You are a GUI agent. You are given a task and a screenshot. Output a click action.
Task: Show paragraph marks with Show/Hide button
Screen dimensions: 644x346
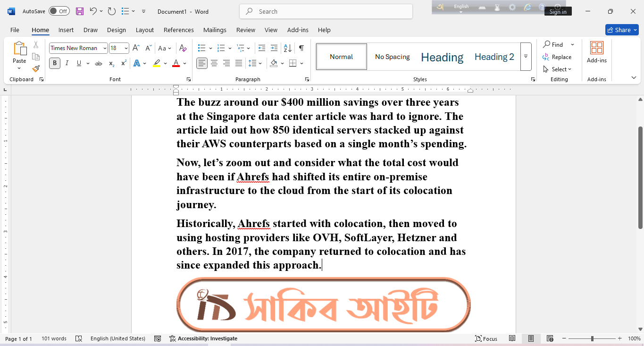[301, 48]
